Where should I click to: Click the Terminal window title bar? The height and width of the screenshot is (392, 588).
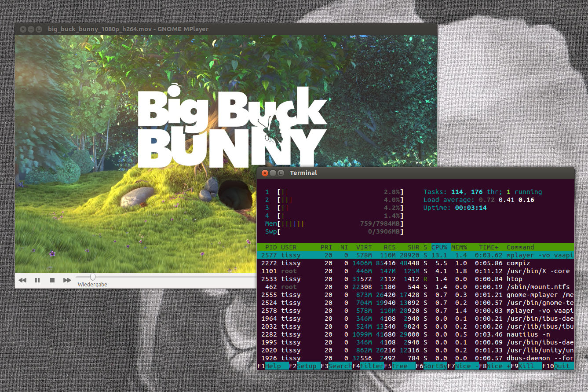tap(416, 173)
